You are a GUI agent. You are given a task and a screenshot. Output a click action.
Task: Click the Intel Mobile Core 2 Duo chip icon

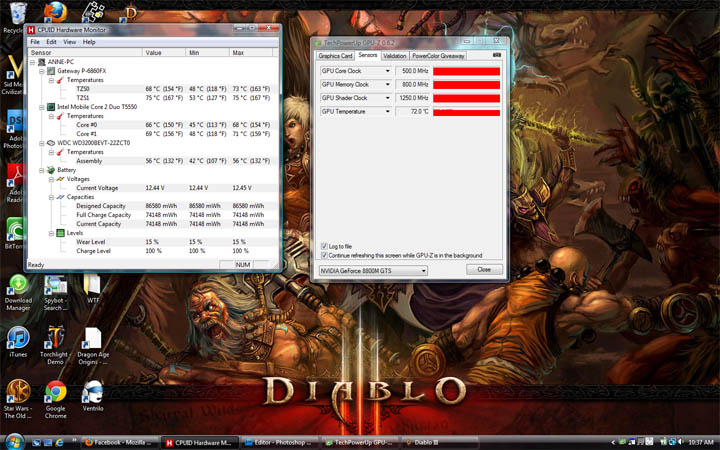pos(51,107)
